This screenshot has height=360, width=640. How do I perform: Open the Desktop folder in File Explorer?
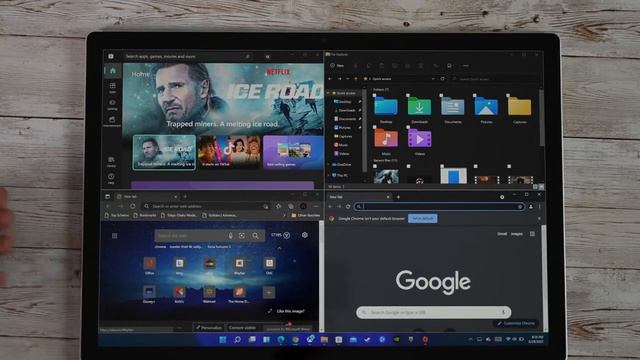(386, 109)
